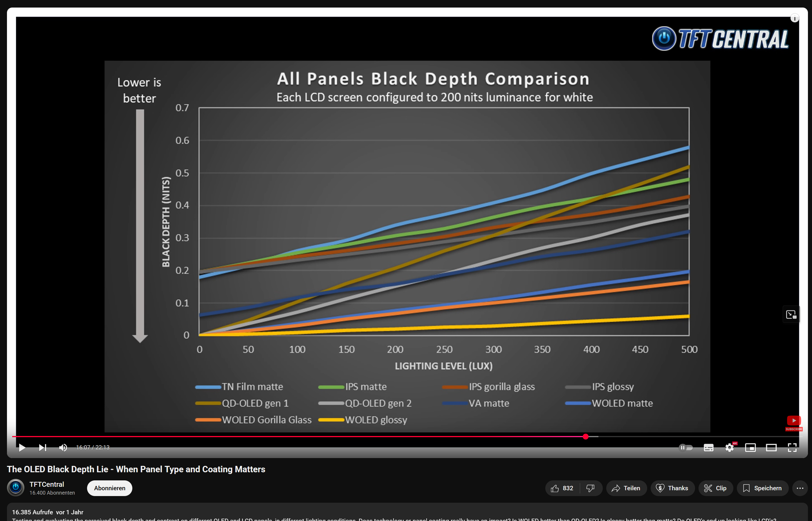This screenshot has width=812, height=521.
Task: Dislike the video with thumbs down
Action: [590, 488]
